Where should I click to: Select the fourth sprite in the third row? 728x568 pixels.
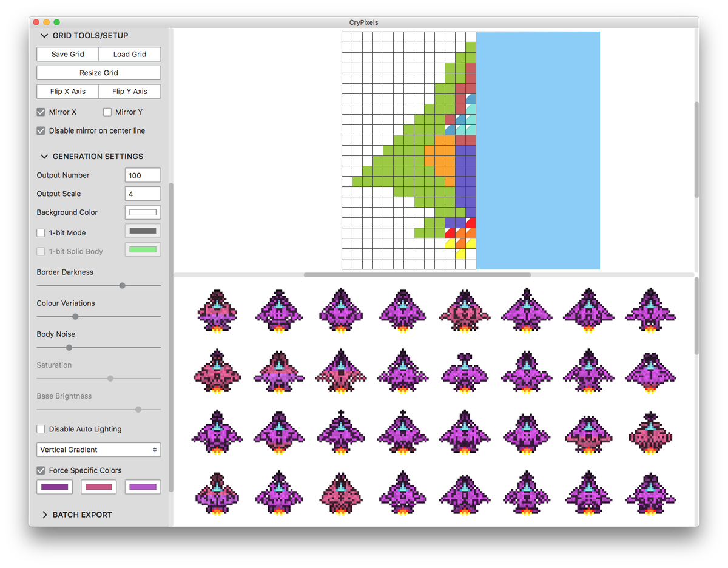click(403, 433)
